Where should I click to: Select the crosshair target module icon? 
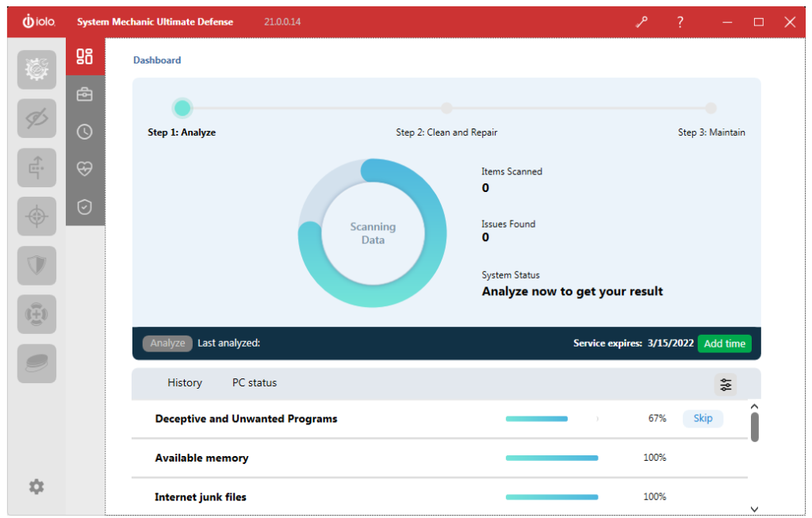(37, 217)
